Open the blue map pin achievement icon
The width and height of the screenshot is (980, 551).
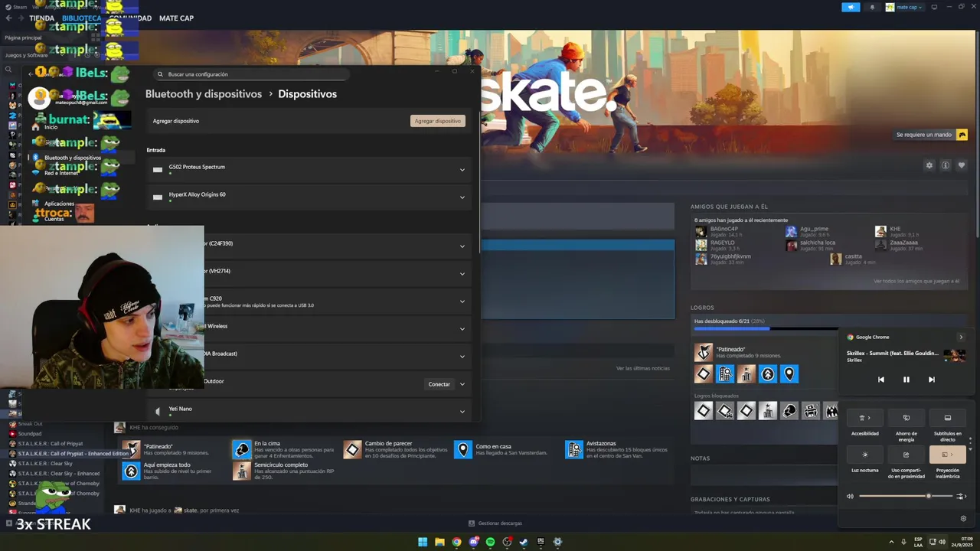[789, 373]
